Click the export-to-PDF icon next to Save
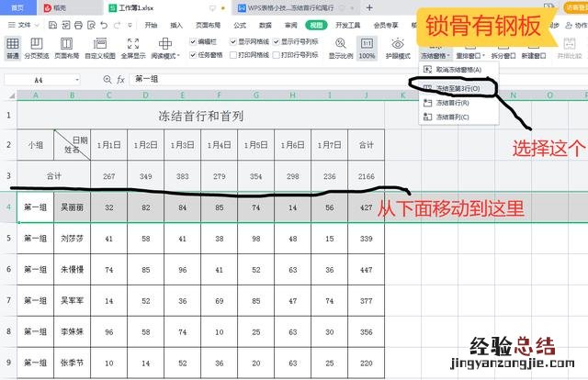The image size is (588, 380). click(x=65, y=25)
